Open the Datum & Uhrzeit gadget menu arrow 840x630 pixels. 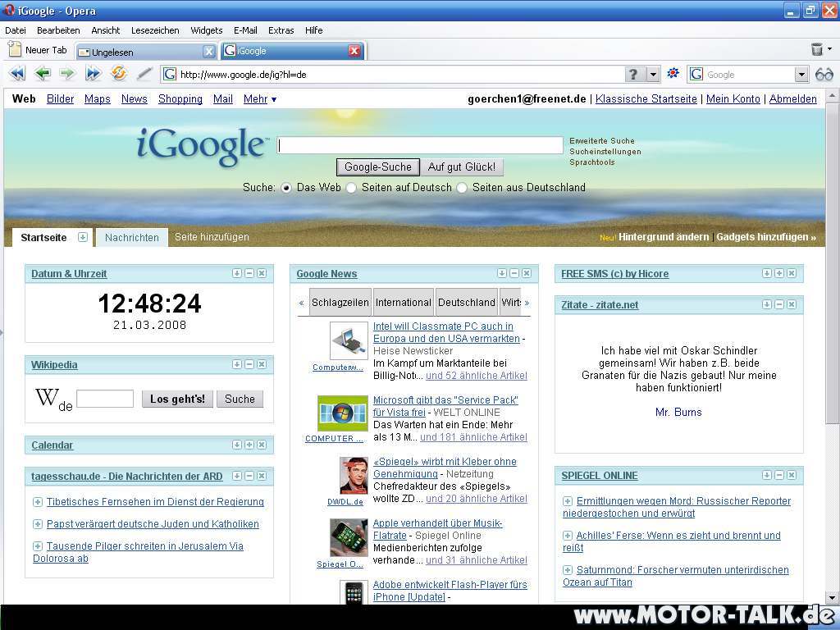pos(237,273)
